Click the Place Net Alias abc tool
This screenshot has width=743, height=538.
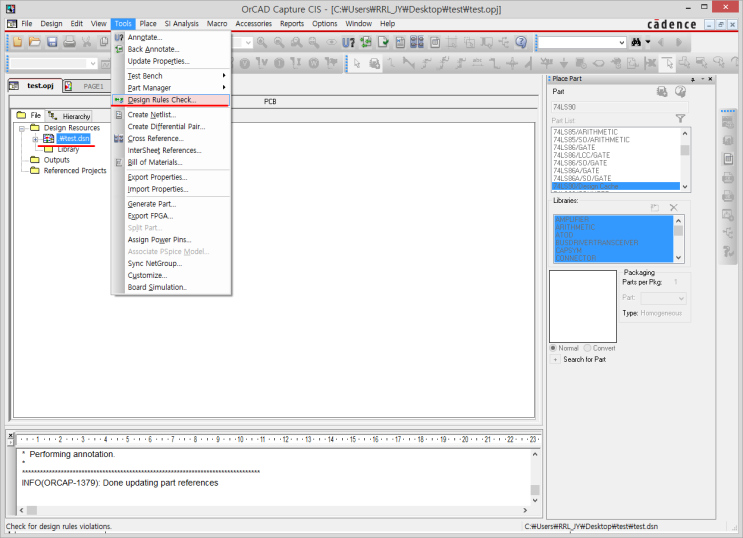pyautogui.click(x=478, y=63)
